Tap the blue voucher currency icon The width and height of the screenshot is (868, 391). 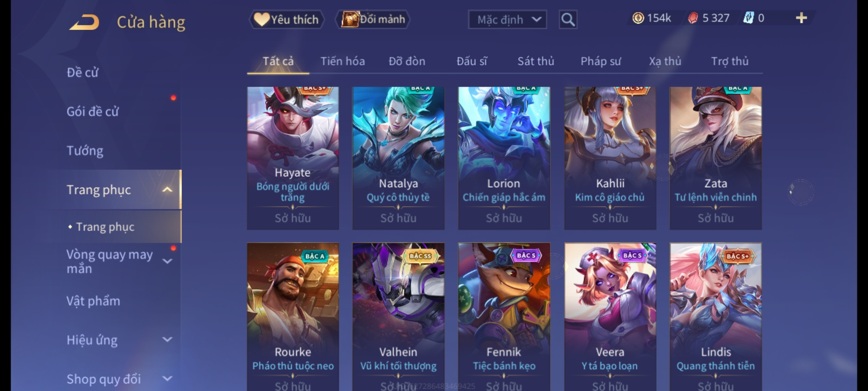(748, 18)
